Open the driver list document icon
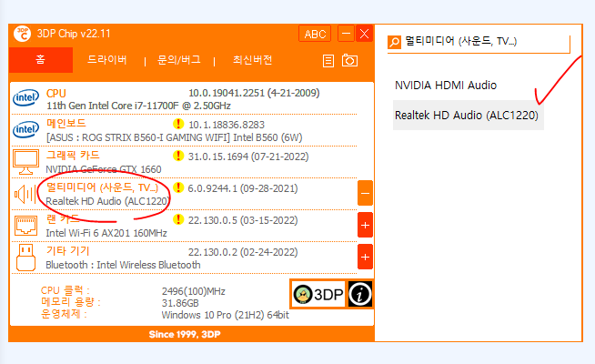 [328, 61]
